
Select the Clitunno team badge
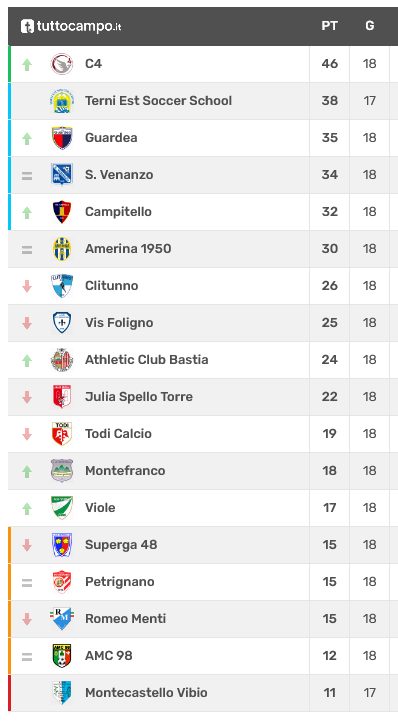coord(62,285)
